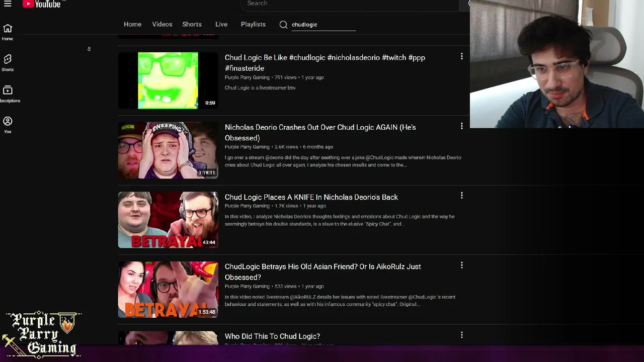
Task: Switch to the channel Videos tab
Action: tap(162, 24)
